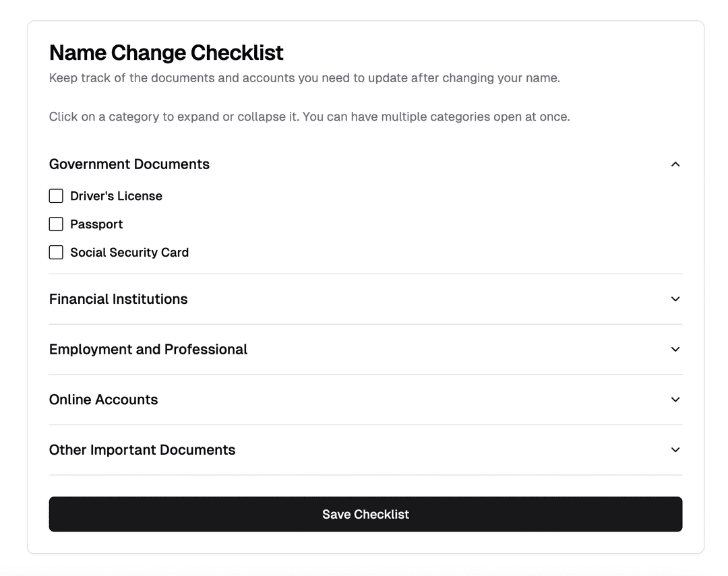Open the Other Important Documents section title

[x=142, y=450]
